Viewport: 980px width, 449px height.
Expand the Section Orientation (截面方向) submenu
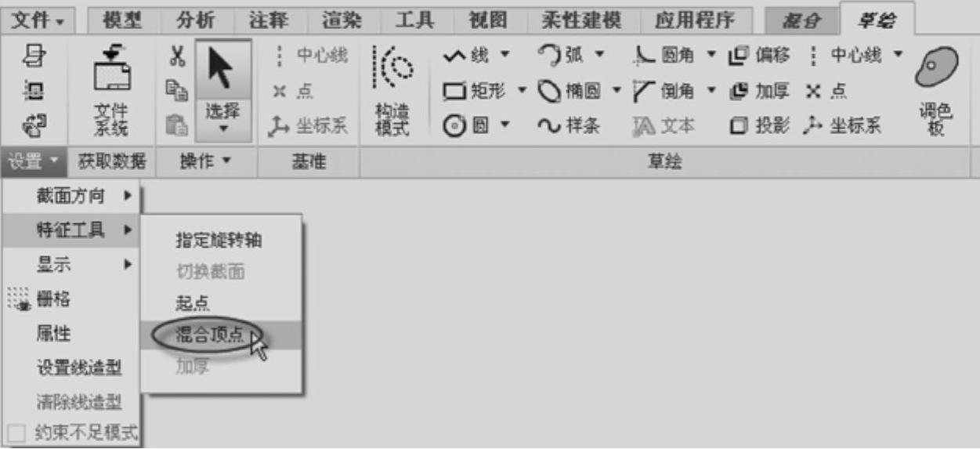point(71,196)
